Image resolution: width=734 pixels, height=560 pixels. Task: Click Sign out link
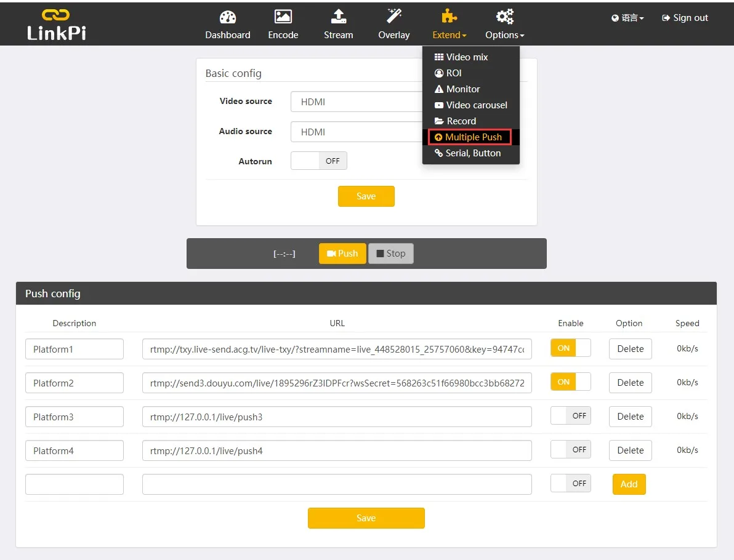685,18
